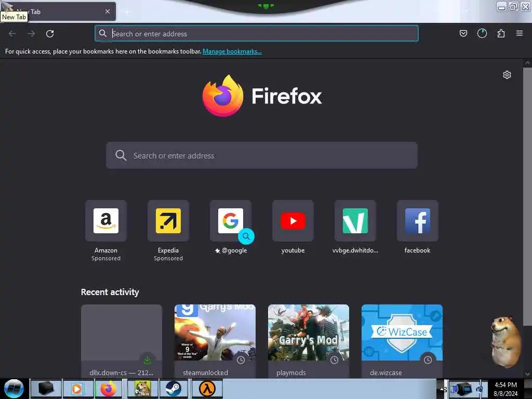This screenshot has width=532, height=399.
Task: Click the scrollbar up arrow
Action: (527, 63)
